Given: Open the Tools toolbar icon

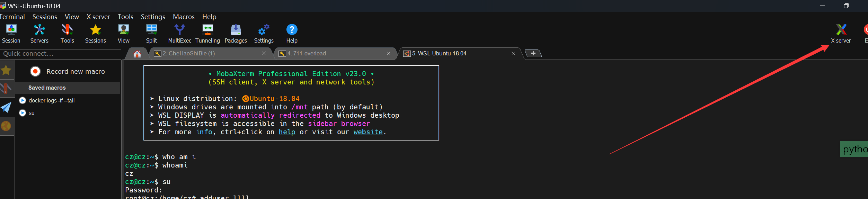Looking at the screenshot, I should pos(67,34).
